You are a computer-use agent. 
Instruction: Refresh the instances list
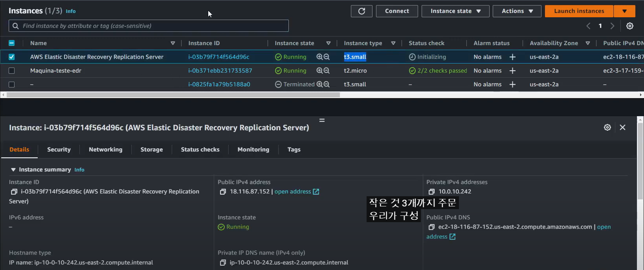tap(361, 11)
